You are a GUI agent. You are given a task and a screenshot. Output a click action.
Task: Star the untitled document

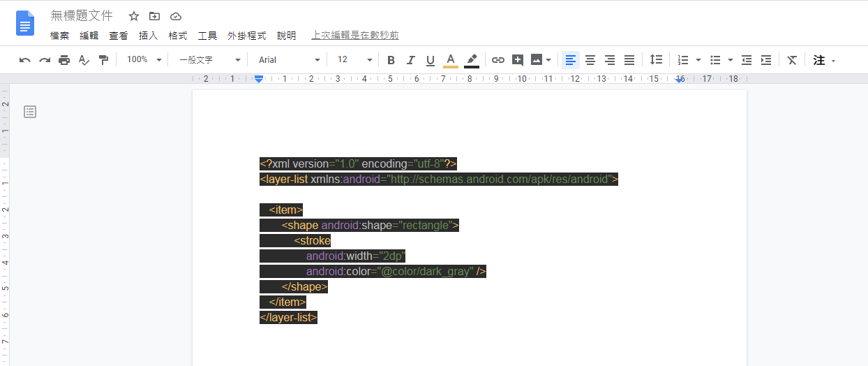tap(134, 16)
